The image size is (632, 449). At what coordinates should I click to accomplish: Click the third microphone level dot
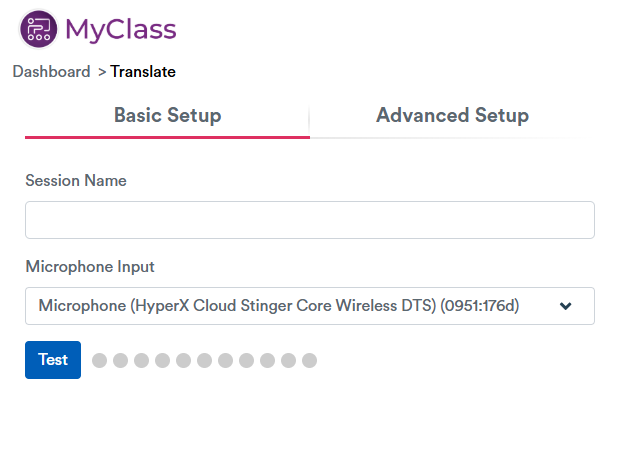(x=141, y=360)
